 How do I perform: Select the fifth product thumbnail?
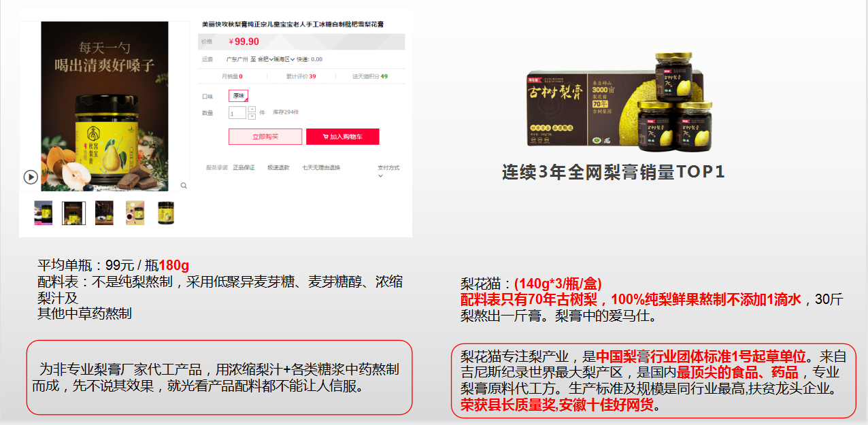click(165, 213)
